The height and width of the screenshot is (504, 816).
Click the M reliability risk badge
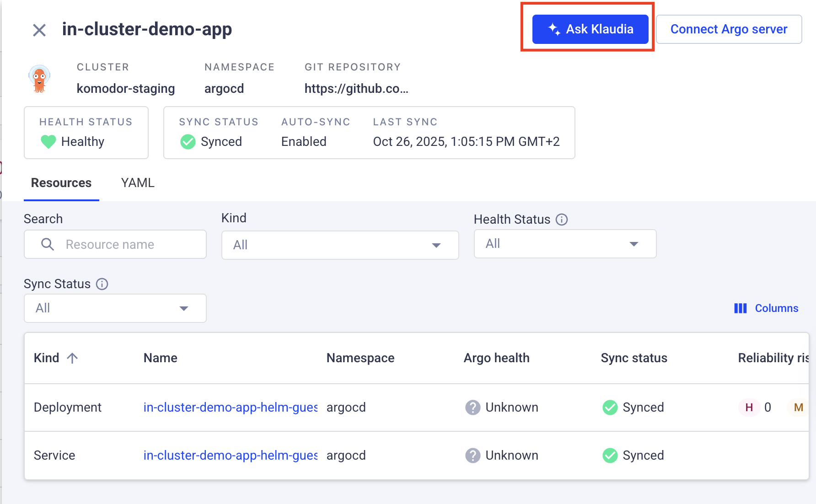pyautogui.click(x=798, y=407)
